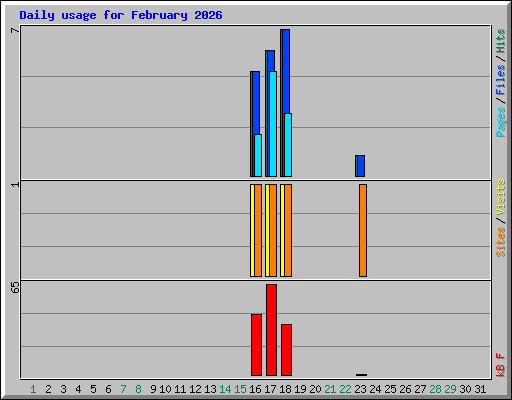This screenshot has width=512, height=400.
Task: Click the axis maximum value "65"
Action: tap(15, 287)
